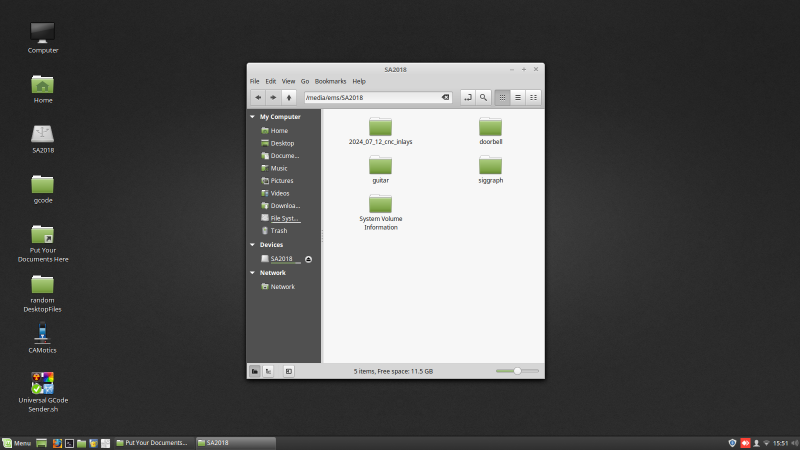The image size is (800, 450).
Task: Switch to icon view
Action: [503, 97]
